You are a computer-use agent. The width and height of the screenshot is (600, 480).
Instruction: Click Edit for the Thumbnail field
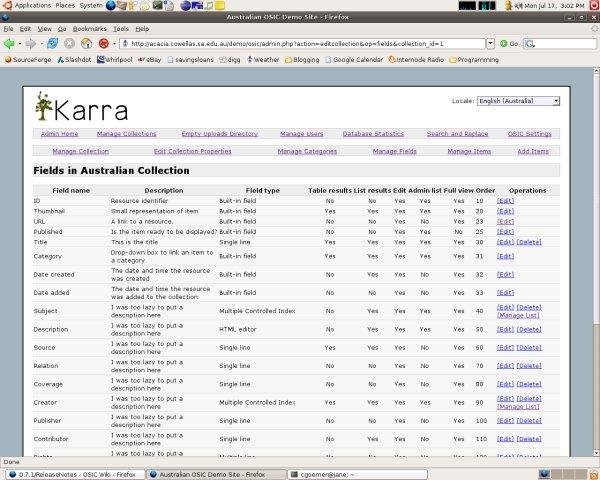(505, 211)
